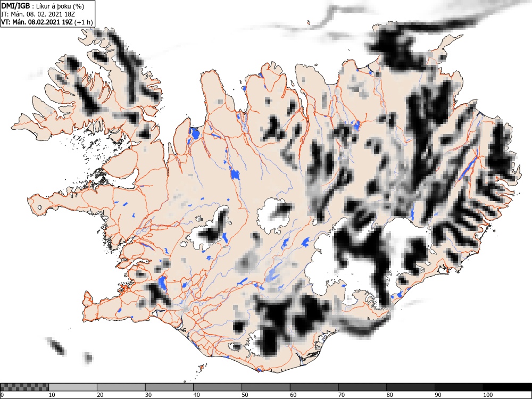The width and height of the screenshot is (532, 399).
Task: Pick the black swatch right of 100
Action: pyautogui.click(x=507, y=387)
